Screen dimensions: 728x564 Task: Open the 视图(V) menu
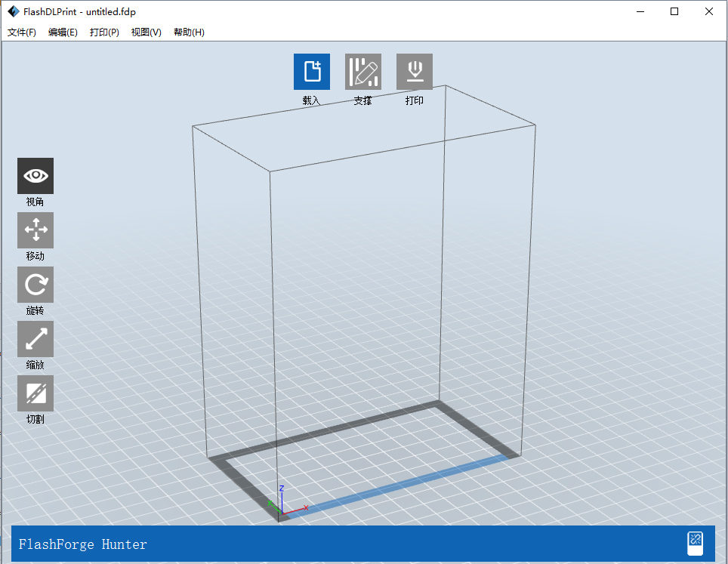(x=147, y=32)
